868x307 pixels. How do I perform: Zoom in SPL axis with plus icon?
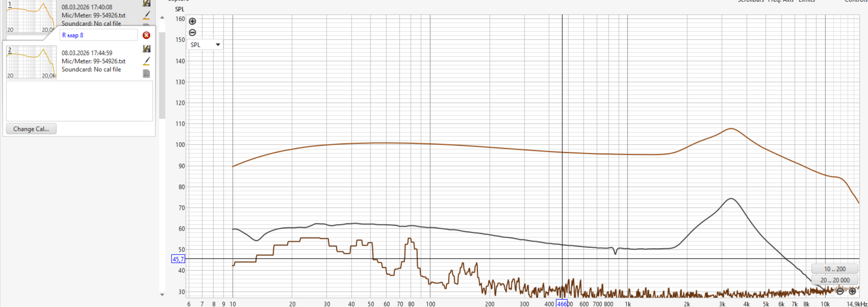pyautogui.click(x=192, y=21)
